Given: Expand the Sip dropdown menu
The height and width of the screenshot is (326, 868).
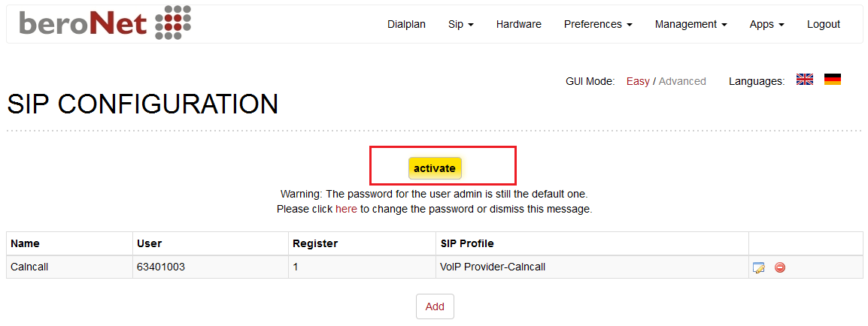Looking at the screenshot, I should [460, 24].
